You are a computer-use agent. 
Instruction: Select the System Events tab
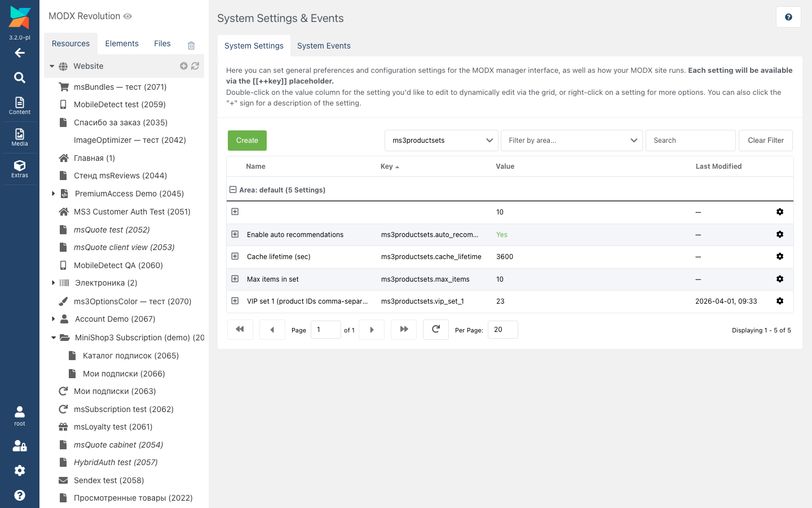point(324,46)
